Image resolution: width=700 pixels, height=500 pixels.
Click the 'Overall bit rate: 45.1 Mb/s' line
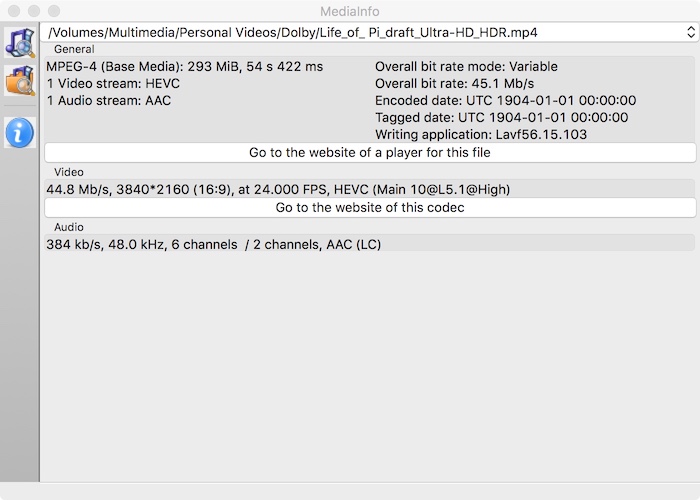coord(455,84)
